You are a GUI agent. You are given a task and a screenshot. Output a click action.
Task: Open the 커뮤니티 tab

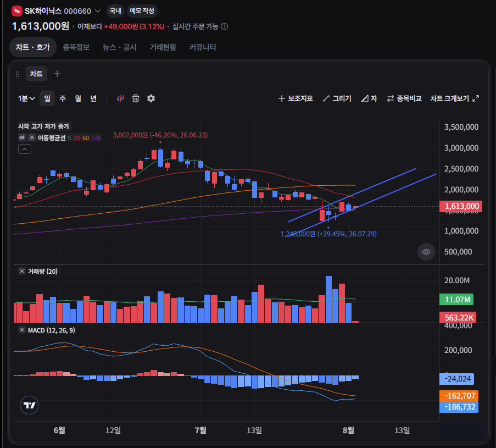click(203, 47)
